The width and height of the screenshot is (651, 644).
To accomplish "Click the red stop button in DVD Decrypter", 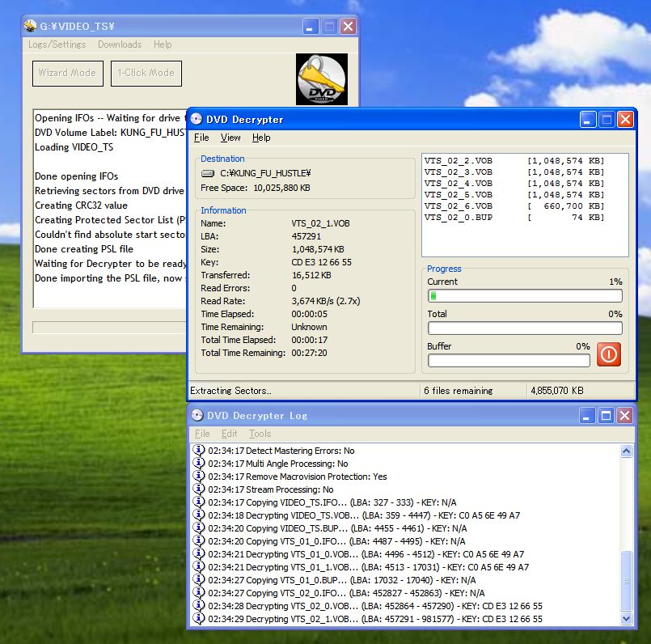I will [609, 354].
